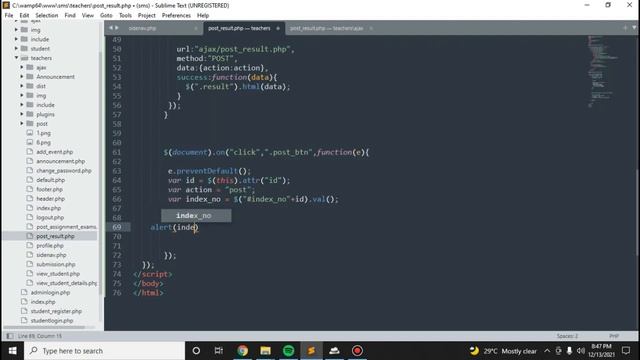Open Spotify from taskbar
Image resolution: width=640 pixels, height=360 pixels.
288,351
